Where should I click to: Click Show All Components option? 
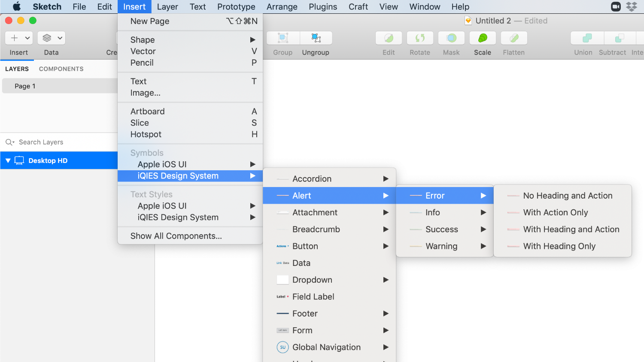click(176, 236)
